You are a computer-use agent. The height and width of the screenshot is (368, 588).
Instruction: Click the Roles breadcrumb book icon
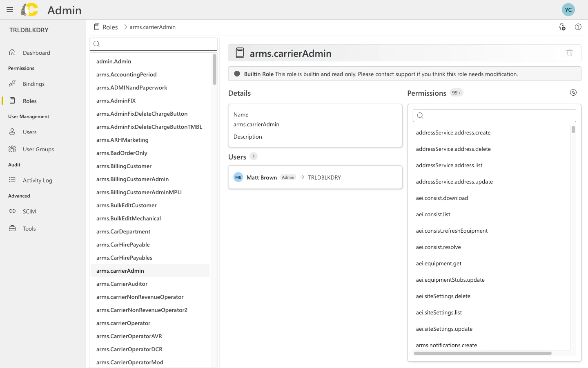pos(96,27)
